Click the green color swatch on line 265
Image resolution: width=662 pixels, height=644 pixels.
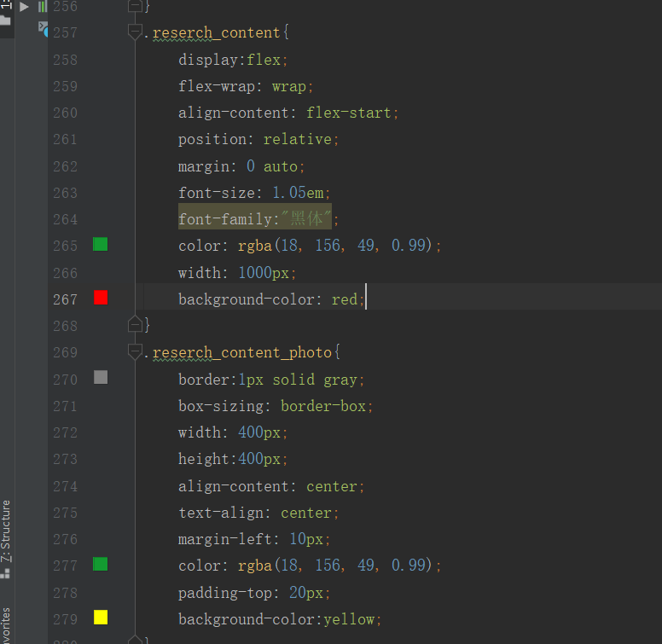pos(101,245)
